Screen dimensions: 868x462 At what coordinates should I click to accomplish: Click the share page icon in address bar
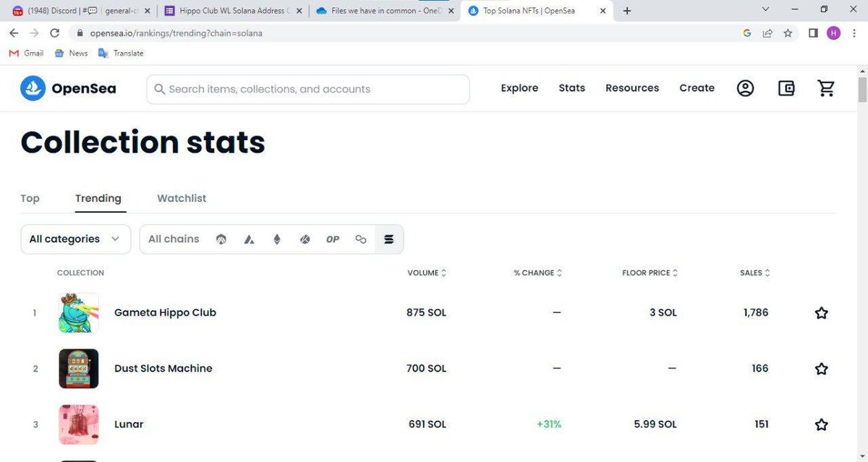point(767,33)
